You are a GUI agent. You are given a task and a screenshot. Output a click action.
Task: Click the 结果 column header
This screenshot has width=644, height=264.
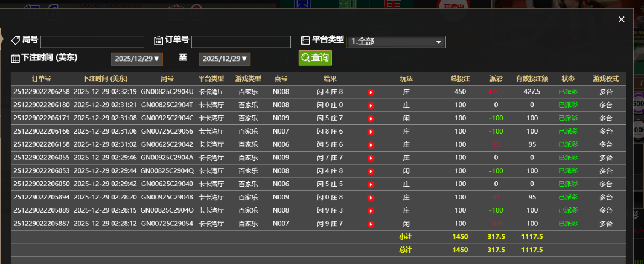click(330, 79)
